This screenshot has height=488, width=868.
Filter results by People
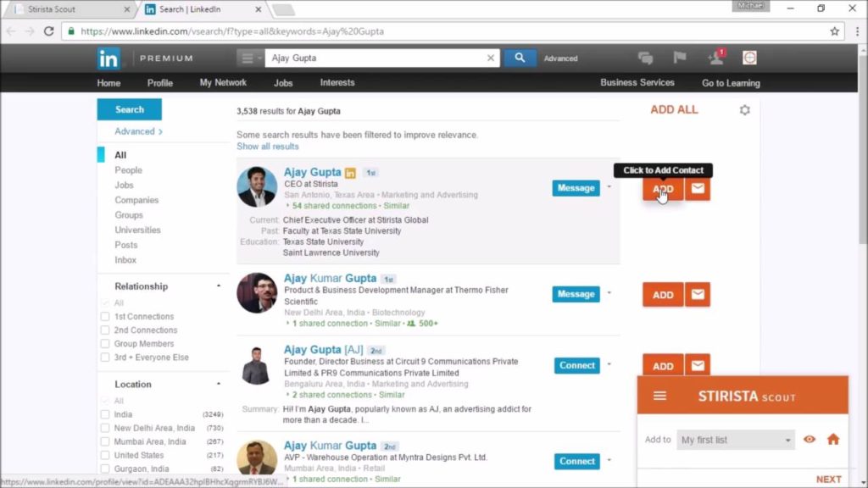pyautogui.click(x=129, y=170)
